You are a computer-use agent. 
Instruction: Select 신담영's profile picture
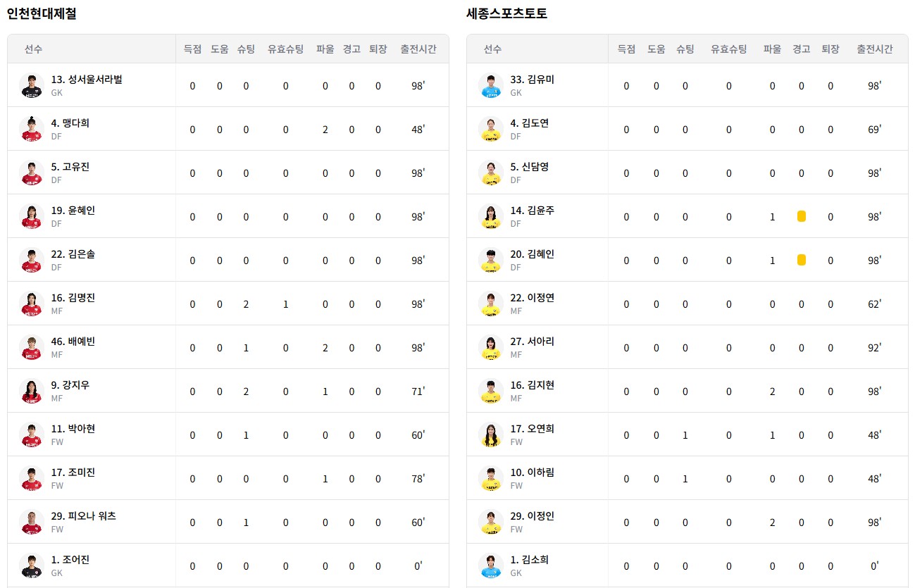pos(490,173)
